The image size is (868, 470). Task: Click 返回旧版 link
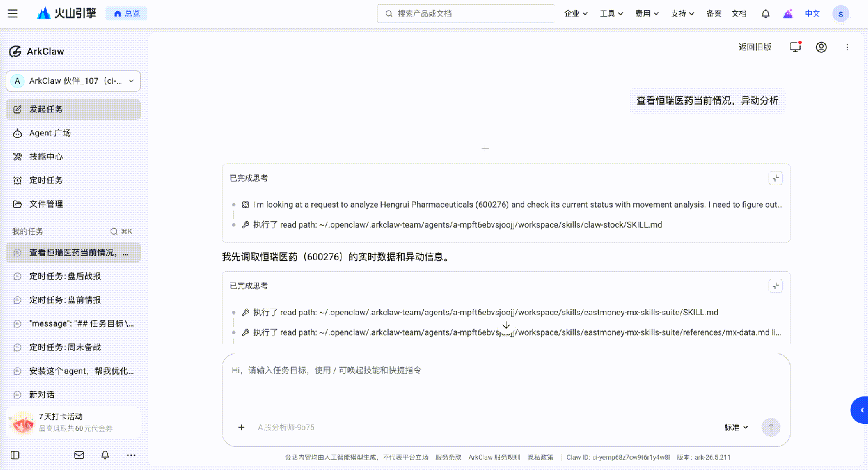point(755,47)
